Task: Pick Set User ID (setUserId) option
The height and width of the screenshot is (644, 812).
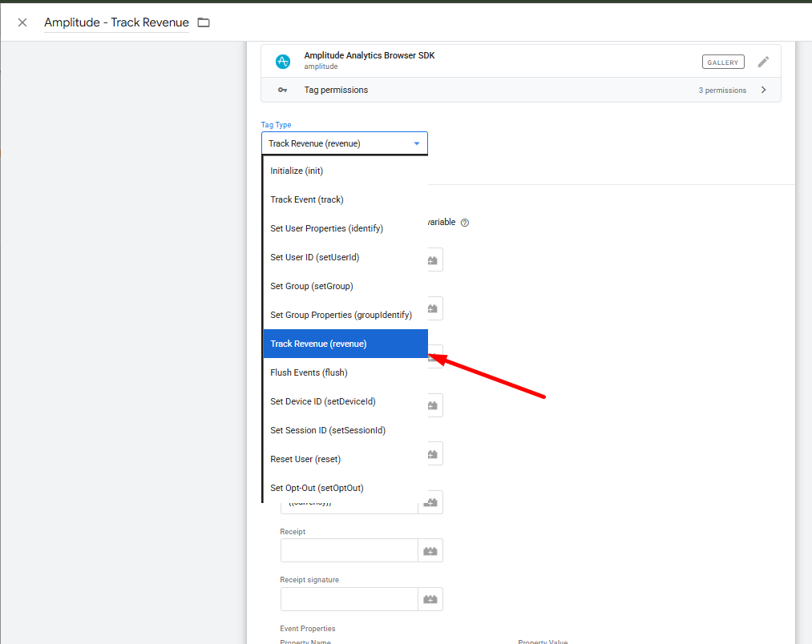Action: (314, 257)
